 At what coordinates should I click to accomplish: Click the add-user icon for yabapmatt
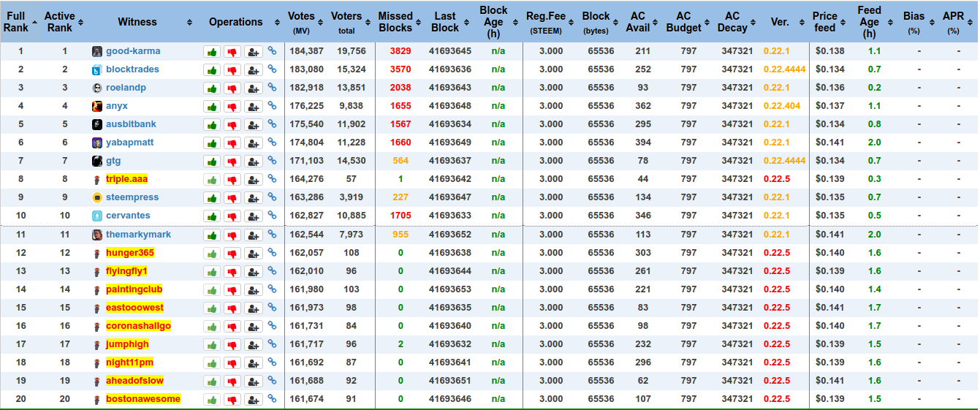coord(254,143)
